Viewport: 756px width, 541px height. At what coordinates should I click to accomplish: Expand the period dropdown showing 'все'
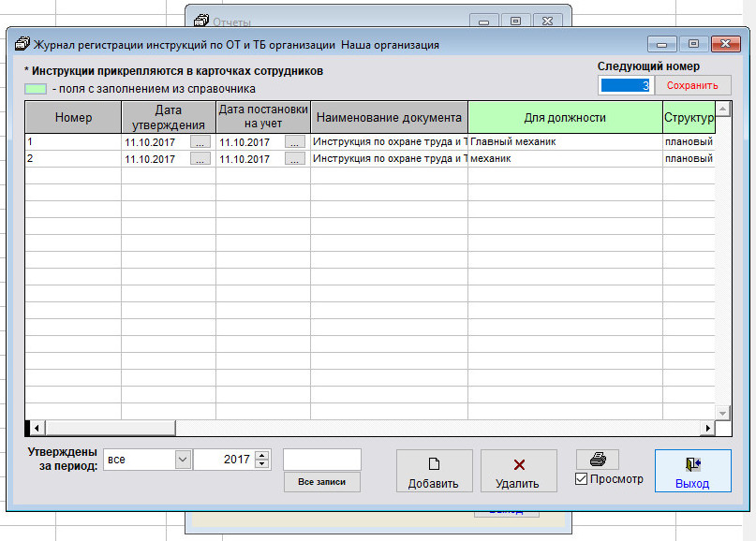point(182,460)
